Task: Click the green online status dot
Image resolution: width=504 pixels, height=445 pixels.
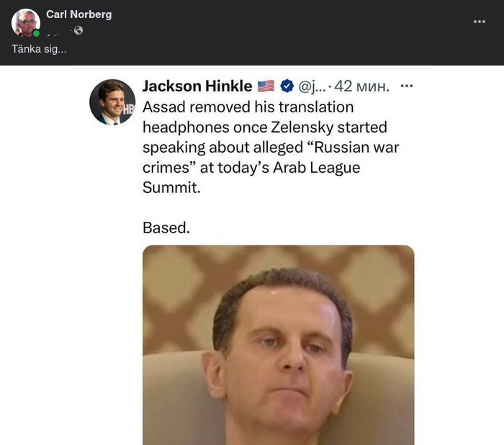Action: click(36, 33)
